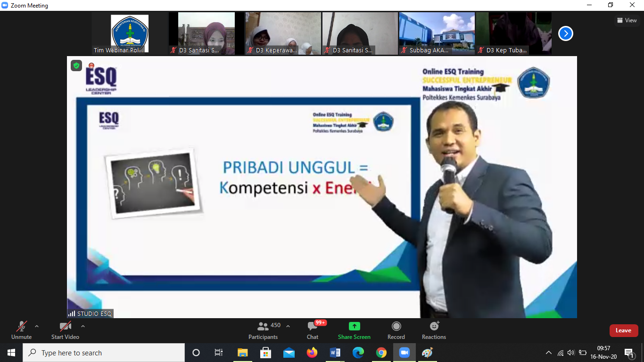Open Microsoft Word from the taskbar

335,353
